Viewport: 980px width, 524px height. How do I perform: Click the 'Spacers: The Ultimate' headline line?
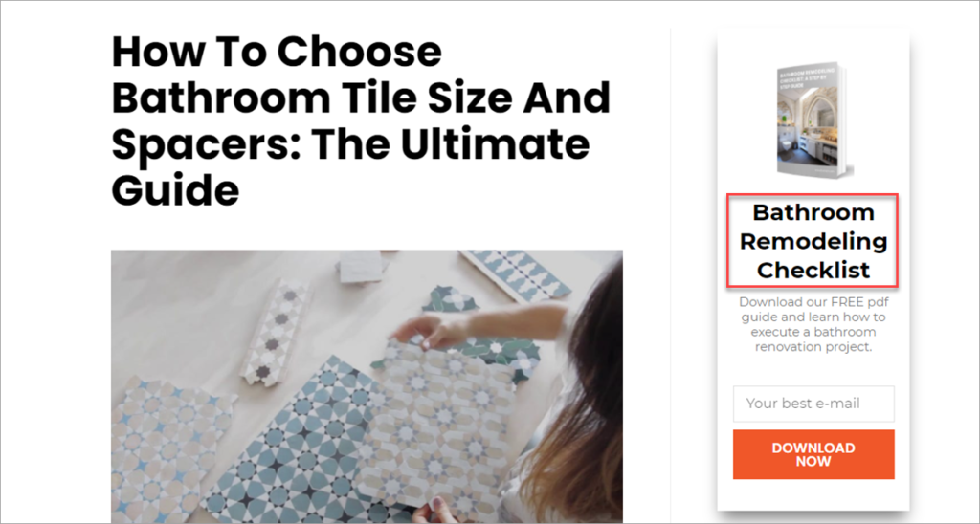pos(350,143)
